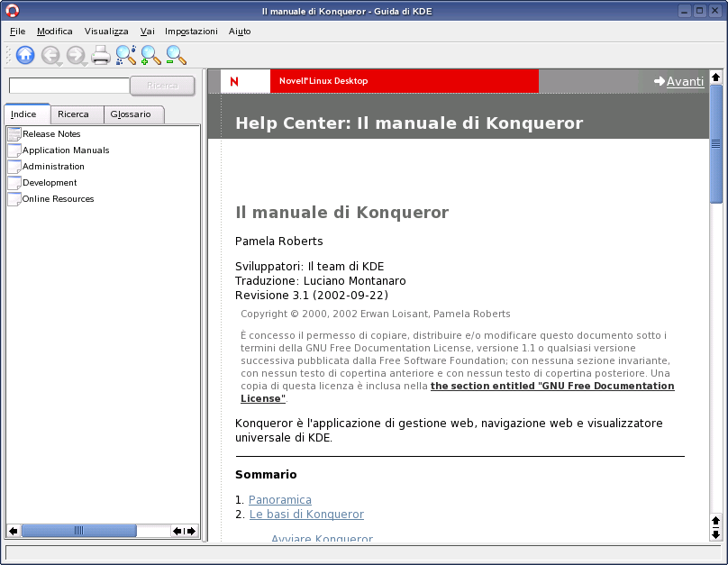This screenshot has width=728, height=565.
Task: Zoom in with the plus magnifier
Action: pyautogui.click(x=150, y=55)
